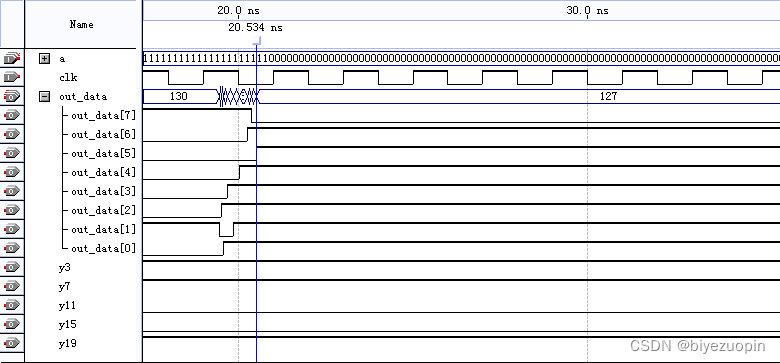Image resolution: width=780 pixels, height=363 pixels.
Task: Click the output pin icon beside y15
Action: tap(12, 324)
